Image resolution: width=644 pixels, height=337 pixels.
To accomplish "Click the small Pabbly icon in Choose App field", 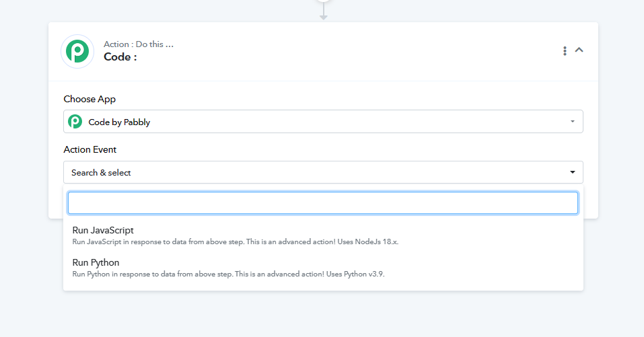I will coord(75,122).
